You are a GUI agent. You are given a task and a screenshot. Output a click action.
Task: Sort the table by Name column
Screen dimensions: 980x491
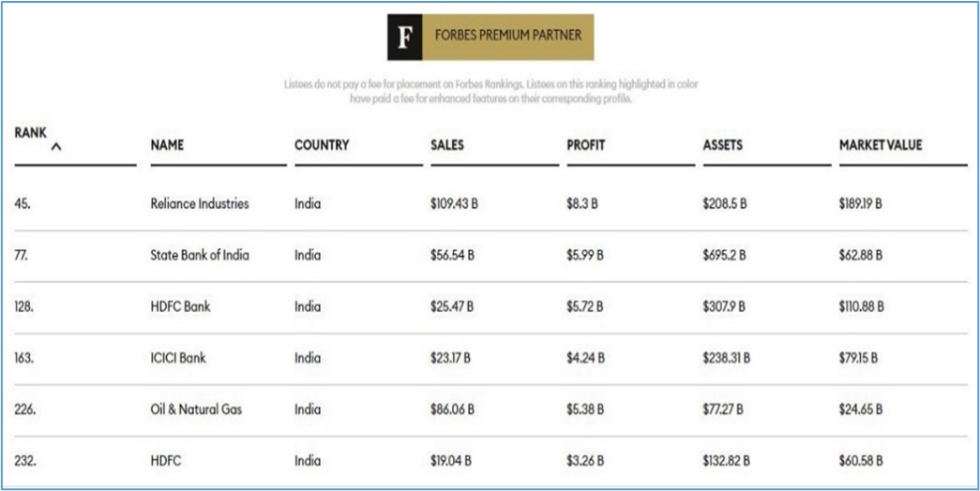[x=167, y=145]
